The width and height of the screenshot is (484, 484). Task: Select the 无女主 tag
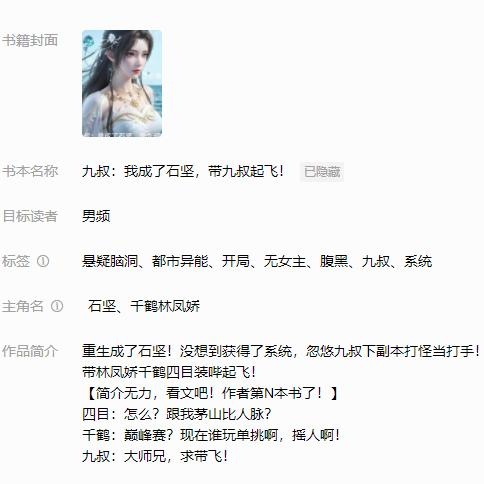[x=285, y=261]
